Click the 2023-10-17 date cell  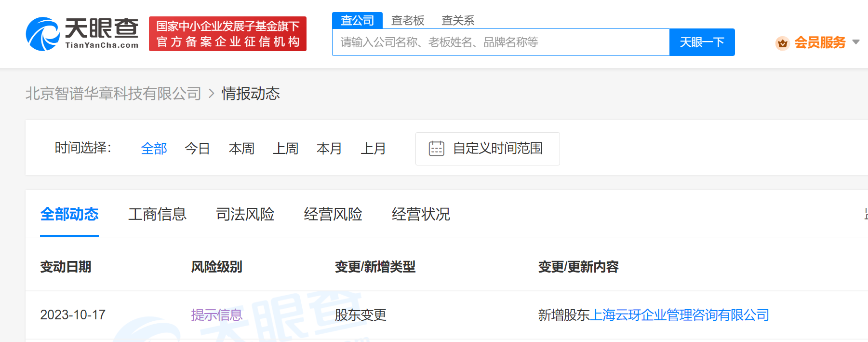pyautogui.click(x=73, y=315)
